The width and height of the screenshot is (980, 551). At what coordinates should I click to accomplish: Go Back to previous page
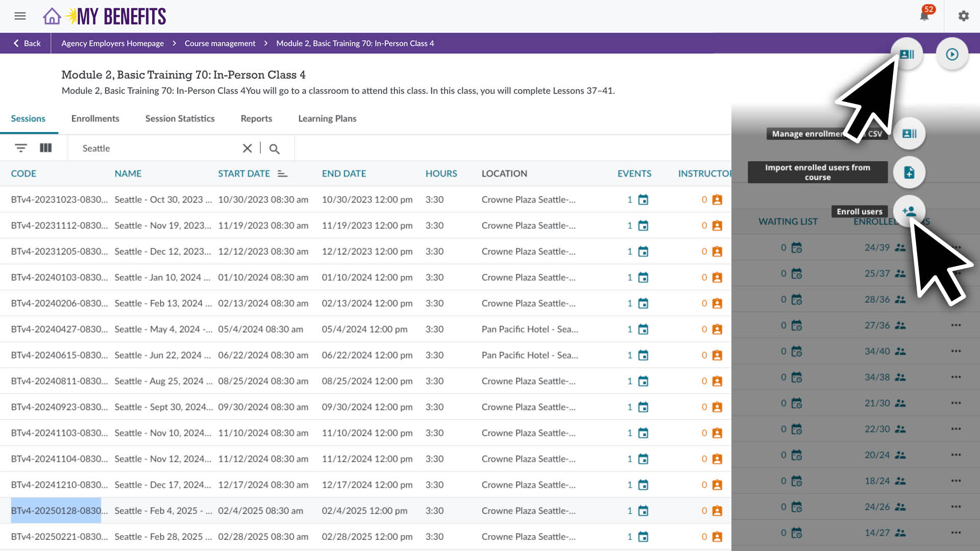pos(27,43)
